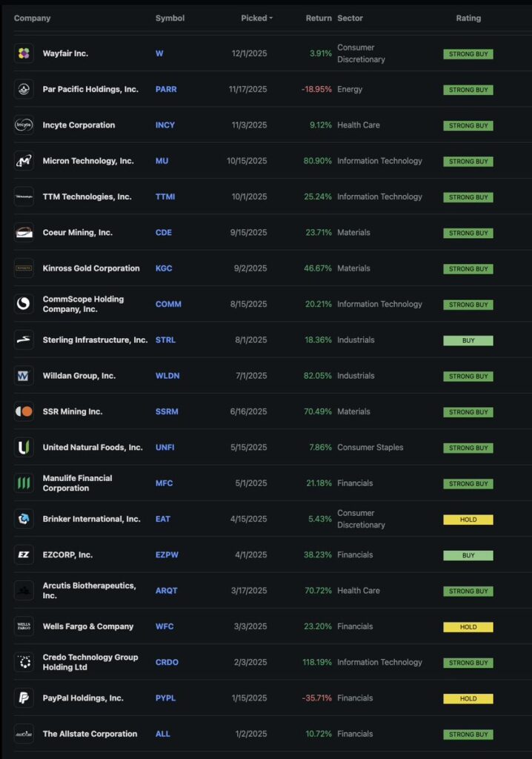
Task: Sort by the Return column header
Action: [x=319, y=18]
